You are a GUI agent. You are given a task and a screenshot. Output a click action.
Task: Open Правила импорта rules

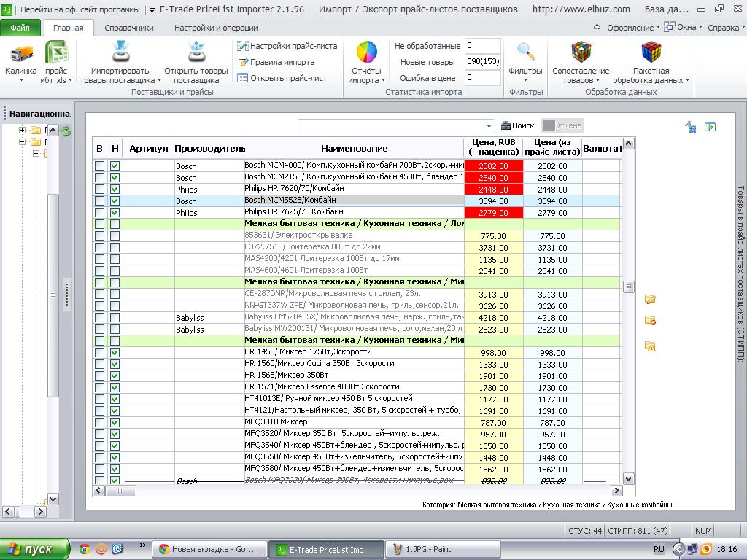tap(276, 62)
